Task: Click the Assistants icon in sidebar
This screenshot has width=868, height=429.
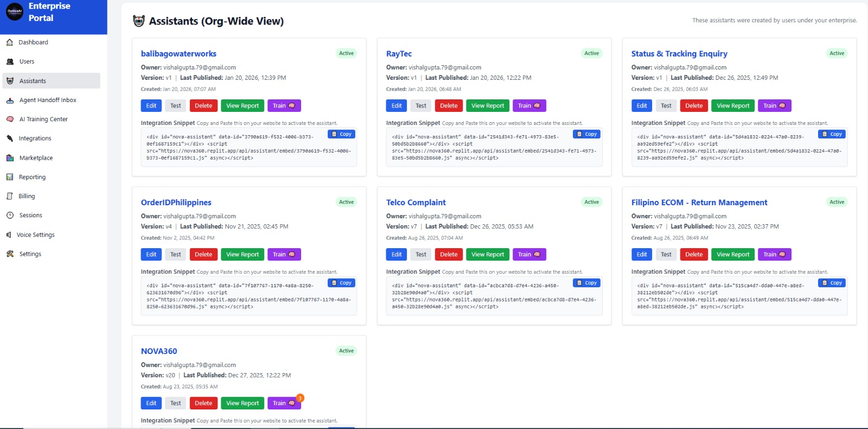Action: tap(10, 81)
